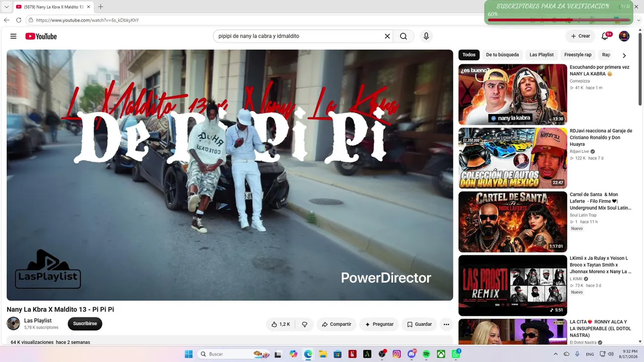Click the magnifier search button
Screen dimensions: 644x362
pos(404,36)
